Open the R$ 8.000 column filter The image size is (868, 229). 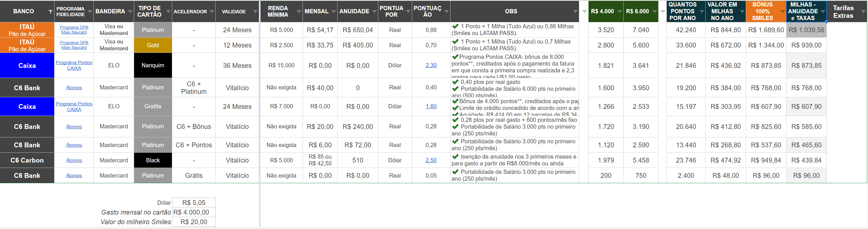pyautogui.click(x=654, y=12)
